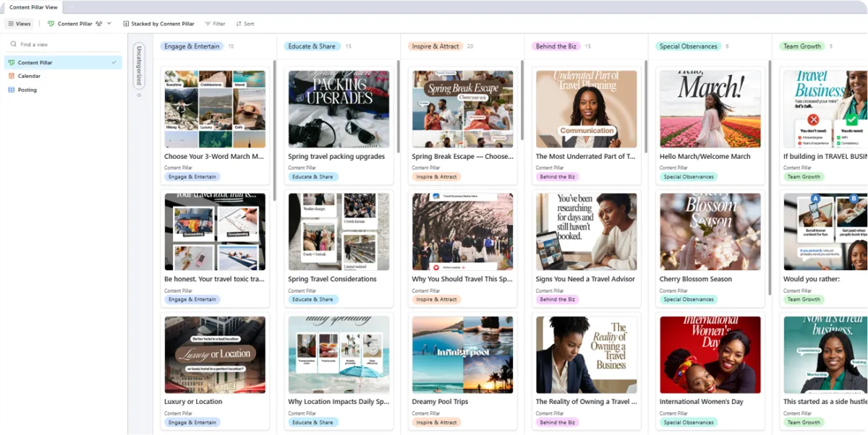The height and width of the screenshot is (435, 868).
Task: Collapse the Uncategorized stack
Action: click(140, 65)
